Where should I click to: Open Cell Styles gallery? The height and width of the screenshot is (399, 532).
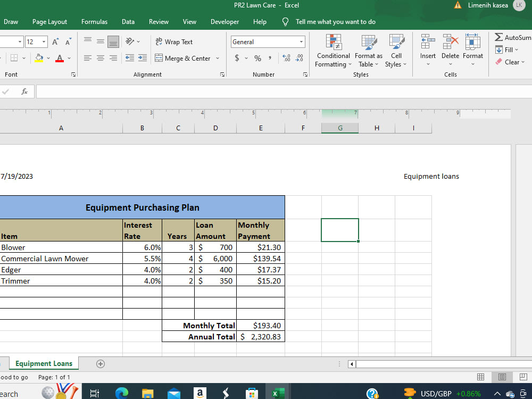[396, 51]
